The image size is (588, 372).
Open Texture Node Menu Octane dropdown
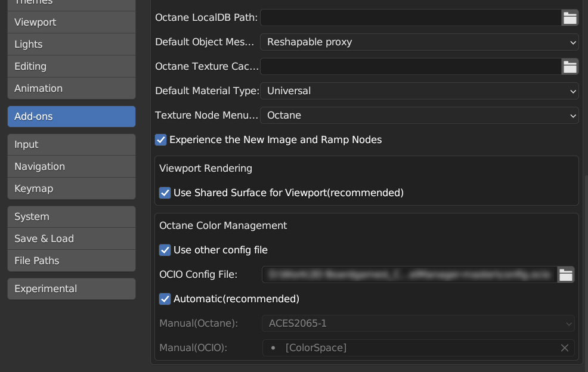pyautogui.click(x=419, y=115)
